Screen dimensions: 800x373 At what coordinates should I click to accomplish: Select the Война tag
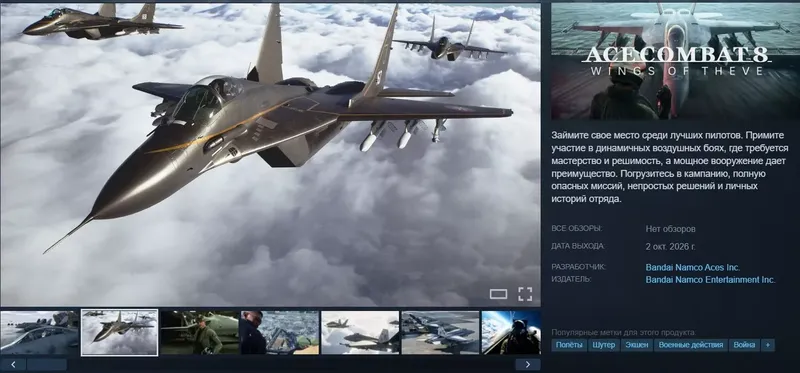(x=744, y=345)
